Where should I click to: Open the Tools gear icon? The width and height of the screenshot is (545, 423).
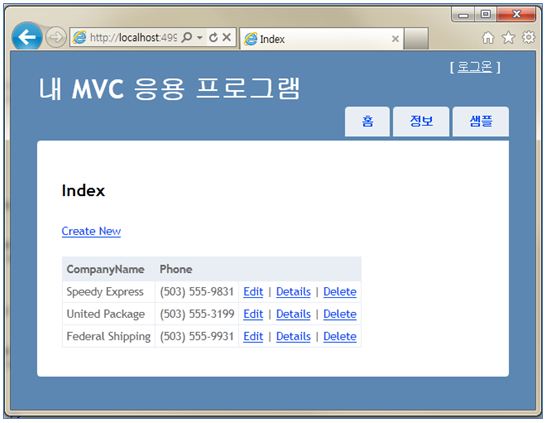pyautogui.click(x=529, y=37)
